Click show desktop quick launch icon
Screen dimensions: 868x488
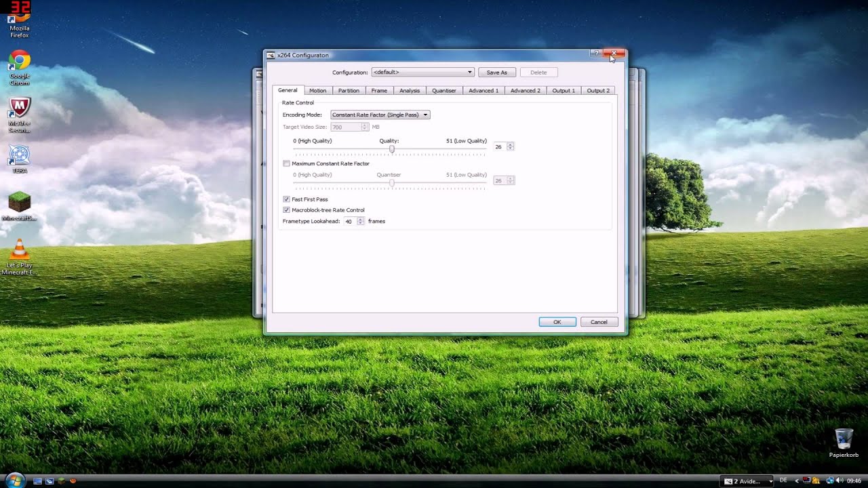tap(38, 481)
